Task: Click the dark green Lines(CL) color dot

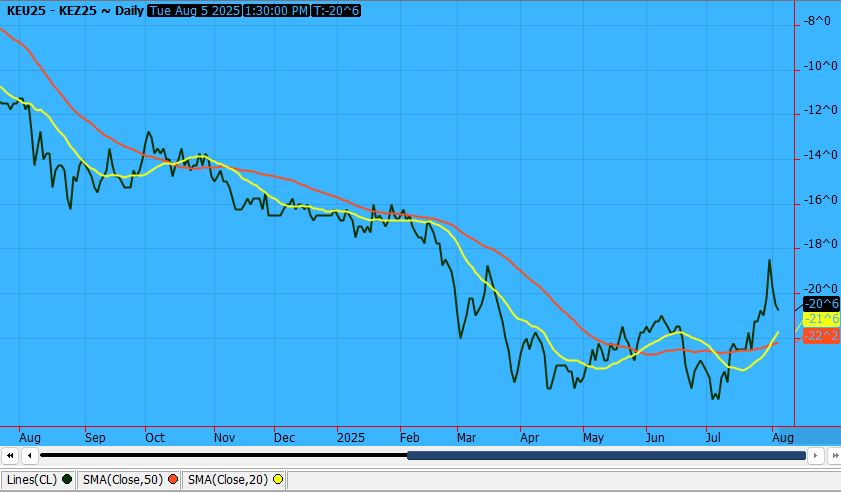Action: (x=67, y=480)
